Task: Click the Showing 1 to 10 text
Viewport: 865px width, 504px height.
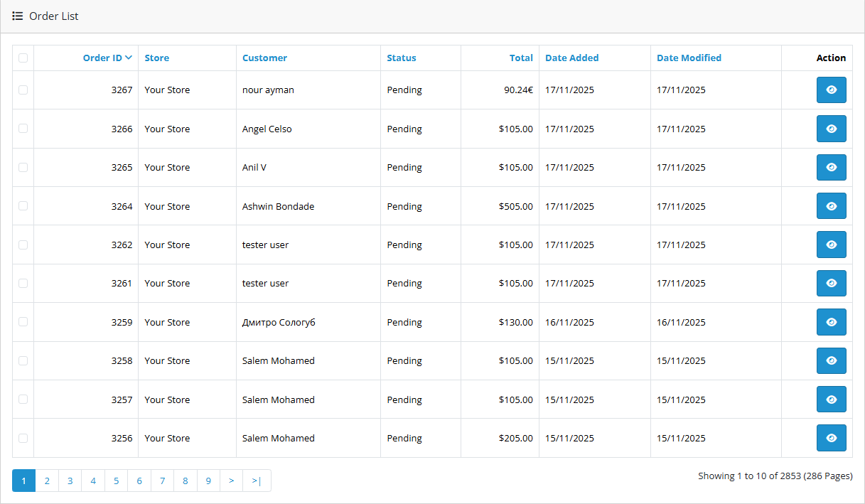Action: [775, 476]
